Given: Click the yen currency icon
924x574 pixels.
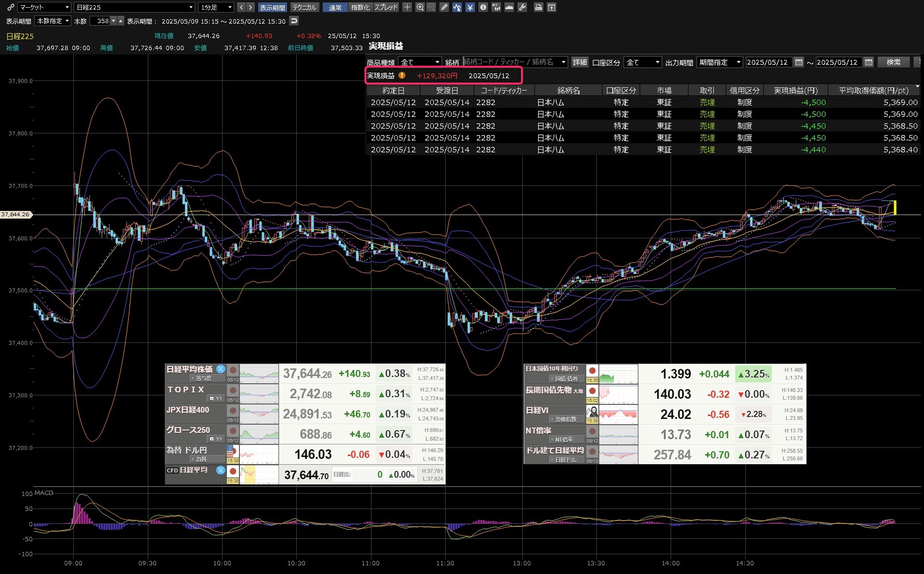Looking at the screenshot, I should click(x=470, y=7).
